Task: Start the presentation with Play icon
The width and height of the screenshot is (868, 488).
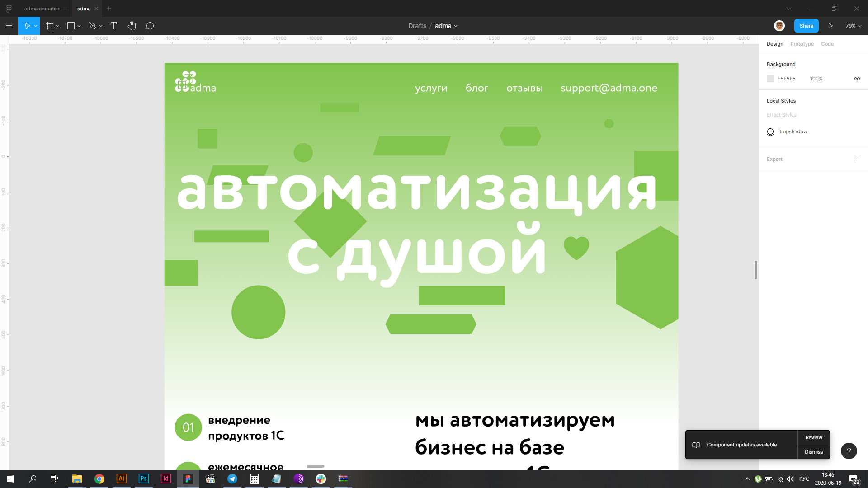Action: tap(830, 26)
